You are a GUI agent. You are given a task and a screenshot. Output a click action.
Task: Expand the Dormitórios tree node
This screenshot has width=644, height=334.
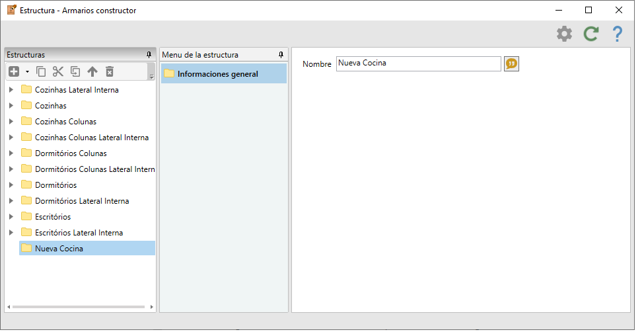(x=11, y=185)
